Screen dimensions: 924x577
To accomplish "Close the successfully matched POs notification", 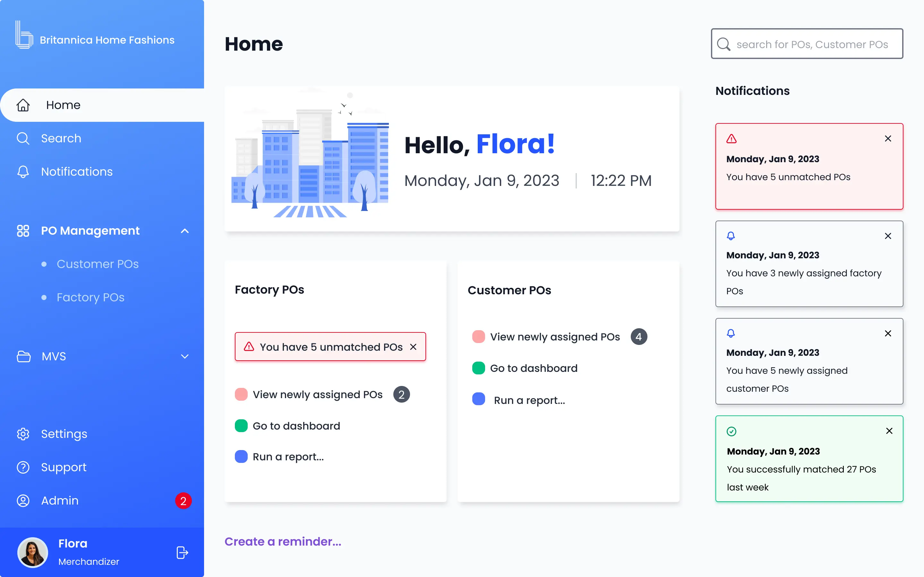I will point(889,431).
